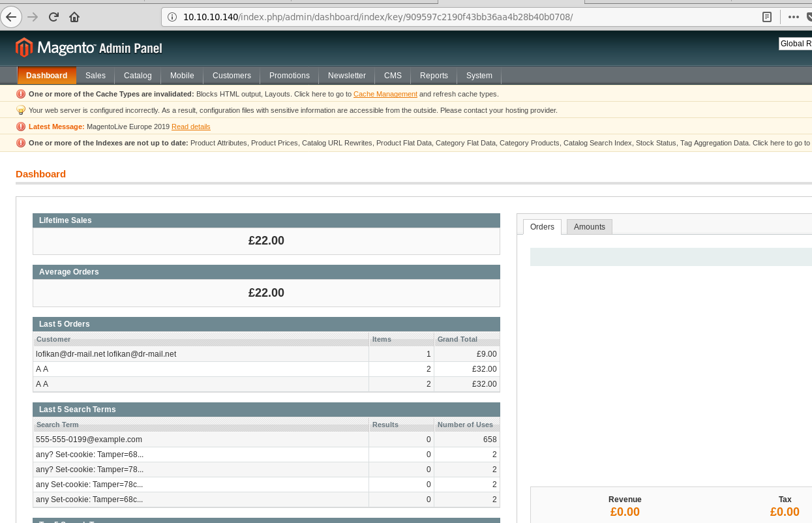Click the browser back arrow
The image size is (812, 523).
pos(11,17)
